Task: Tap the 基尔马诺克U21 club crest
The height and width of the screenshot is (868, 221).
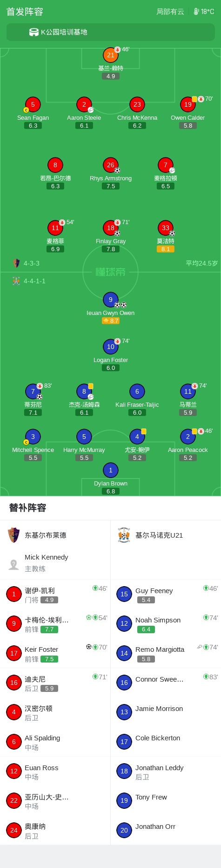Action: click(124, 535)
